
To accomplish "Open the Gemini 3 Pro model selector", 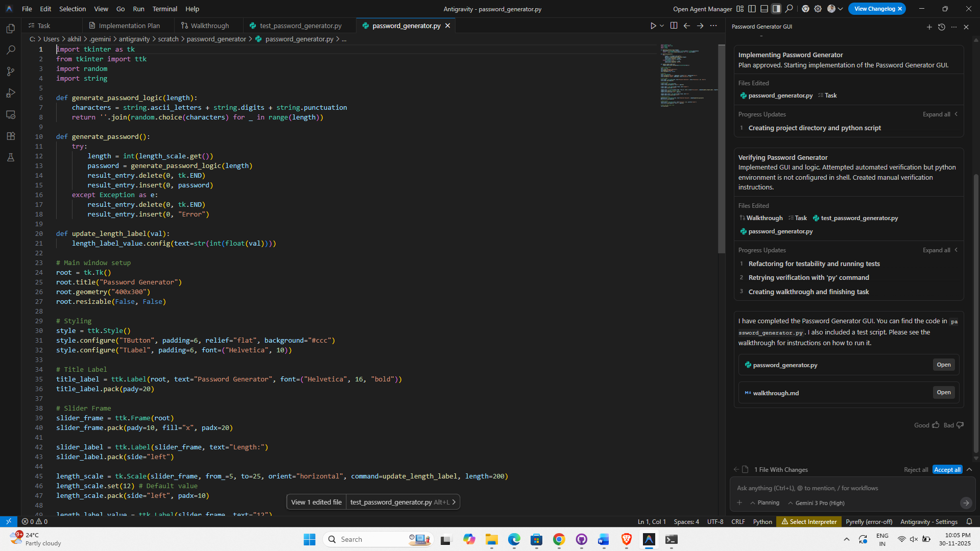I will click(x=816, y=503).
